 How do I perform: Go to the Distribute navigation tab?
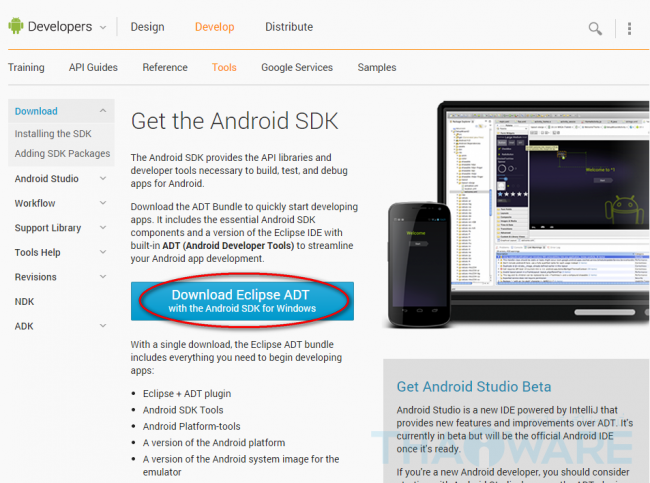click(289, 27)
